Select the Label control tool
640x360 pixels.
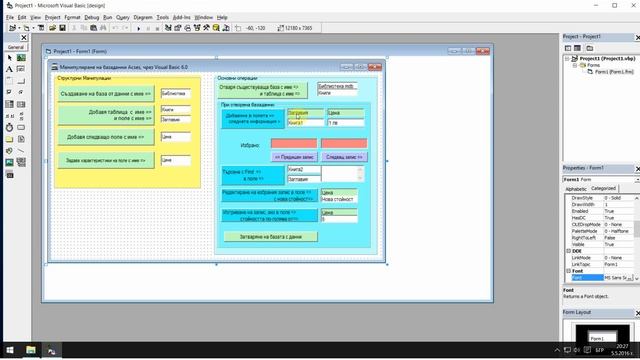click(9, 69)
